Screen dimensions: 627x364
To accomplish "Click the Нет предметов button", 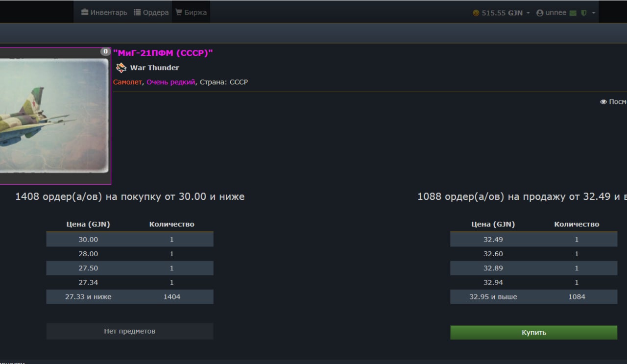I will [130, 331].
